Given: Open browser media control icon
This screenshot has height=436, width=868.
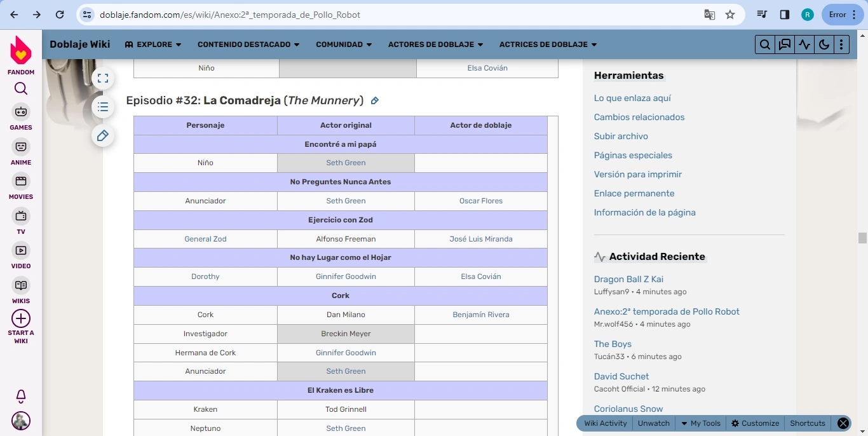Looking at the screenshot, I should [x=763, y=15].
